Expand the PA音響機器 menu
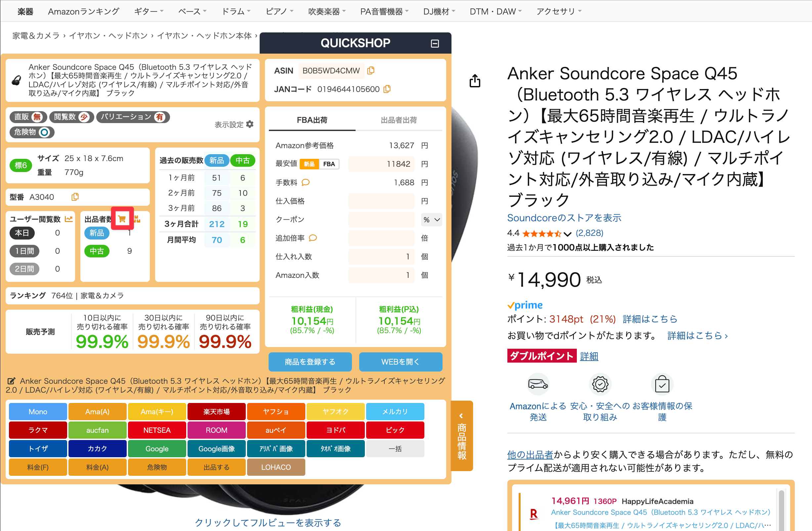The height and width of the screenshot is (531, 812). pyautogui.click(x=385, y=12)
